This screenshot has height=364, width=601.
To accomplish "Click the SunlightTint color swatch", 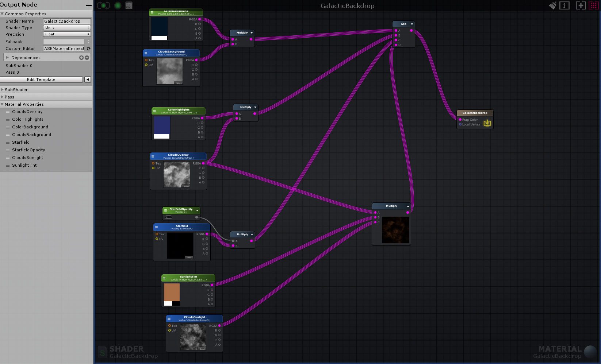I will click(x=172, y=292).
